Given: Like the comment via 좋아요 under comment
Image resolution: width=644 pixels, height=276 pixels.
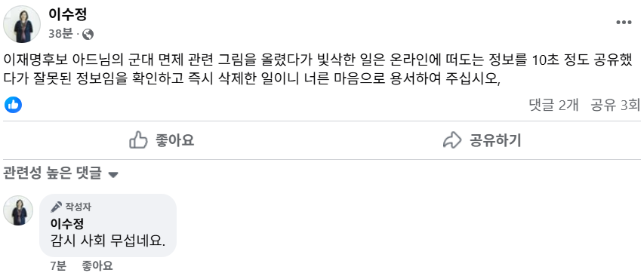Looking at the screenshot, I should tap(97, 265).
